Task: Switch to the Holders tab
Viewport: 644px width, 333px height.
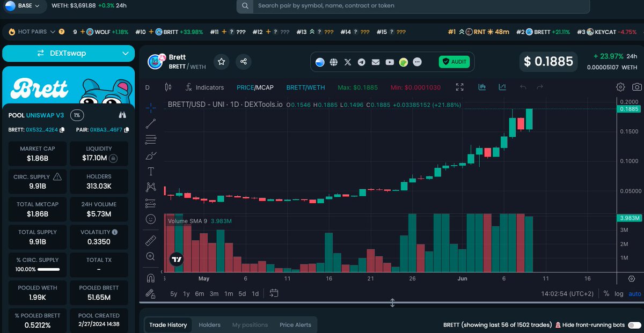Action: click(210, 324)
